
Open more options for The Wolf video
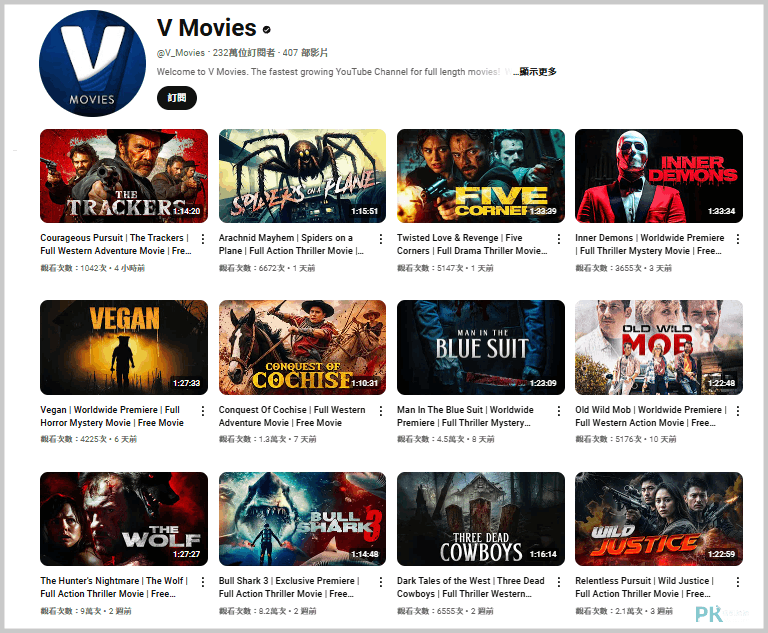(x=202, y=582)
